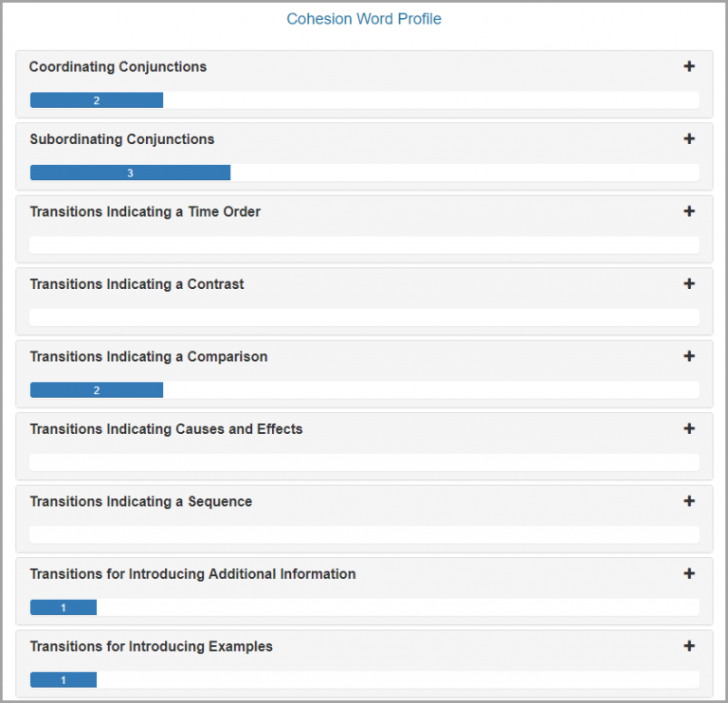Select the Coordinating Conjunctions heading
728x703 pixels.
[118, 67]
